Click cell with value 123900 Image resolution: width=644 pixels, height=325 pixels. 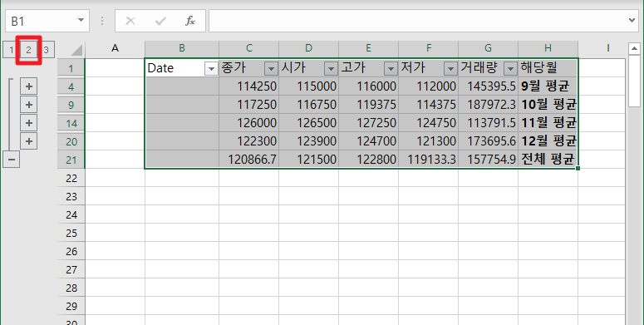[x=309, y=141]
